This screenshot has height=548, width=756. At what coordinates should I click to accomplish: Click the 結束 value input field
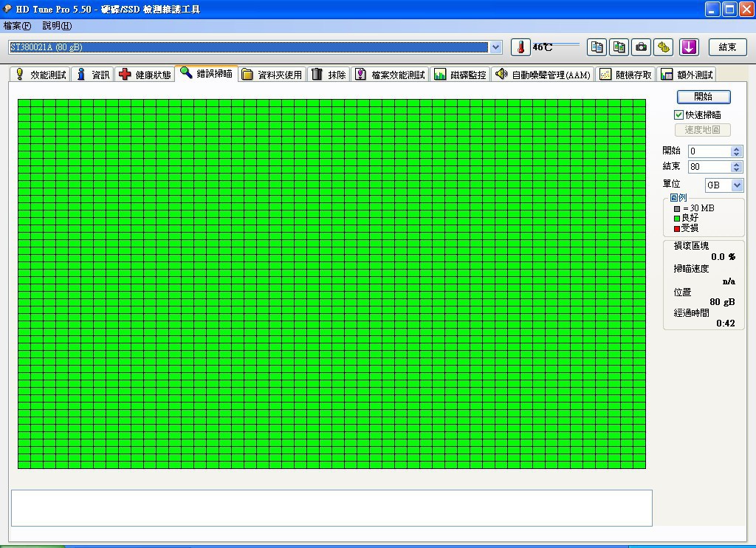[709, 167]
